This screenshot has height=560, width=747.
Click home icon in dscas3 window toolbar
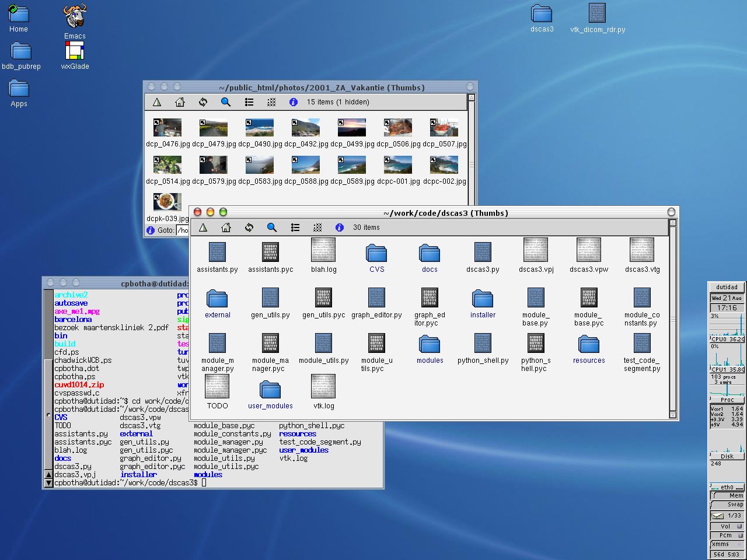coord(226,228)
